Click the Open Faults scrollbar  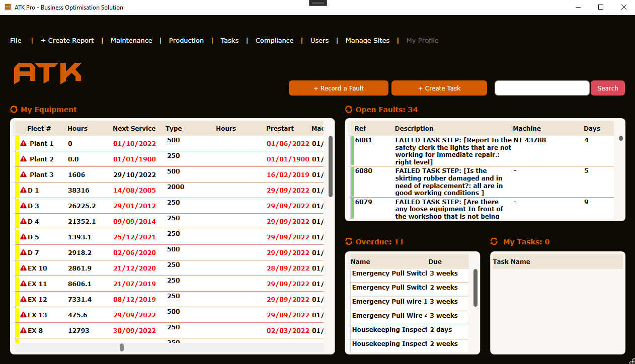(621, 138)
